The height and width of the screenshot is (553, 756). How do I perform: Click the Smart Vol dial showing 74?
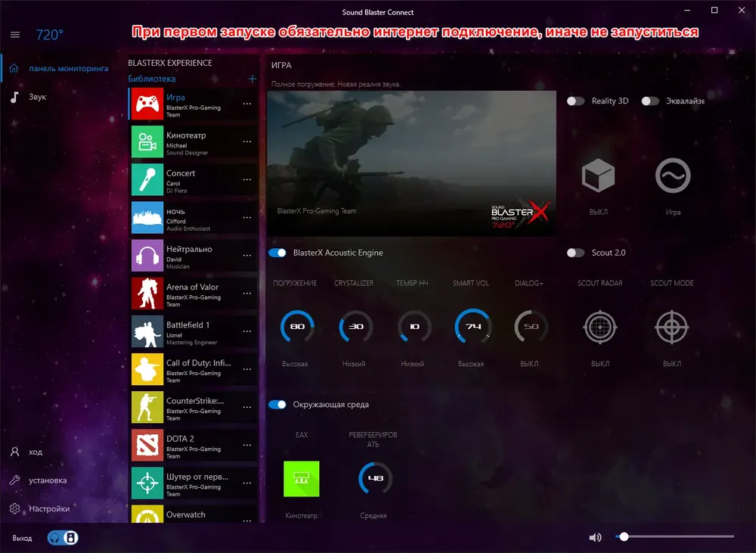473,327
